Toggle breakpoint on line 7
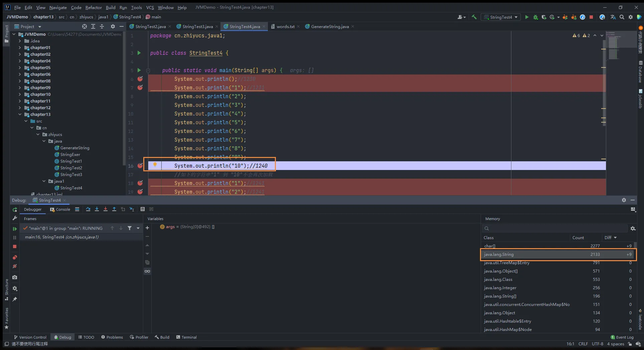This screenshot has width=644, height=350. coord(140,87)
